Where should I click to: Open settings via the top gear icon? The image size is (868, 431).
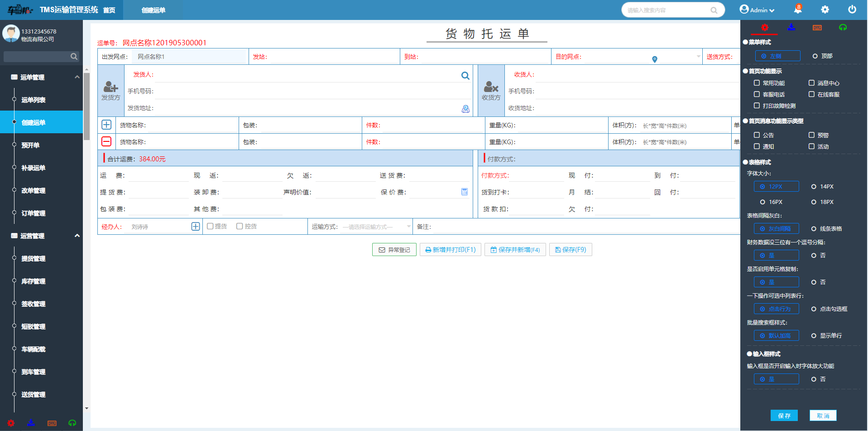pos(825,10)
